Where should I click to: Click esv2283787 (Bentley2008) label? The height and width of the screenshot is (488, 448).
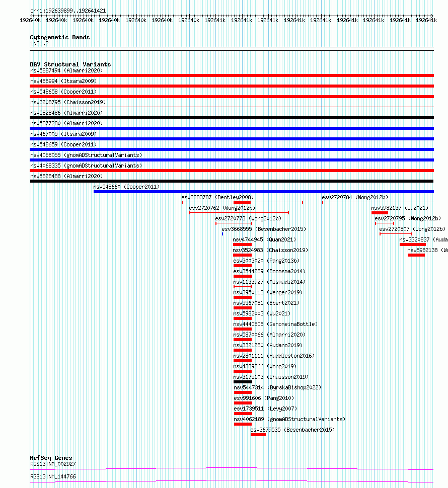(217, 198)
